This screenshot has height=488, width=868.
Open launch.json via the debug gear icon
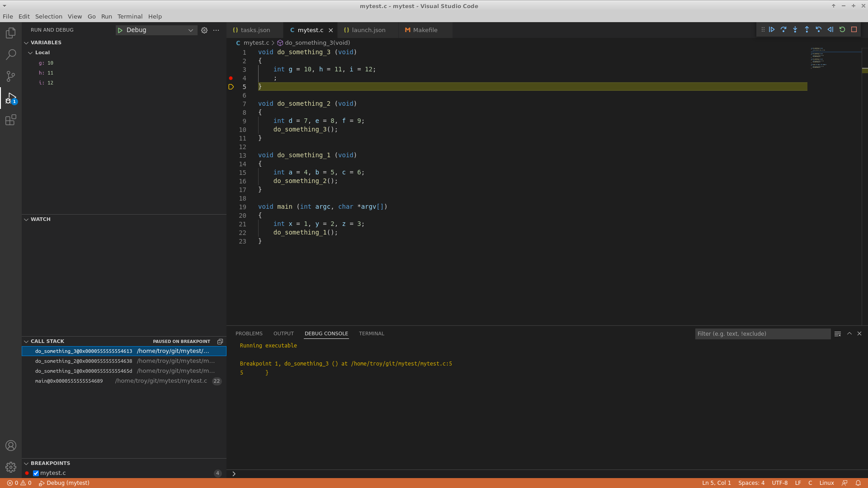click(204, 30)
